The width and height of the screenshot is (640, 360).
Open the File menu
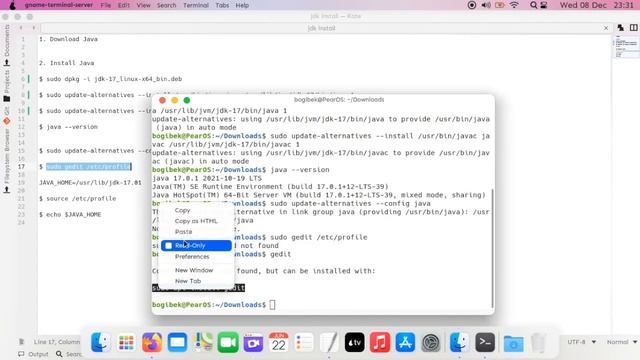(x=106, y=5)
